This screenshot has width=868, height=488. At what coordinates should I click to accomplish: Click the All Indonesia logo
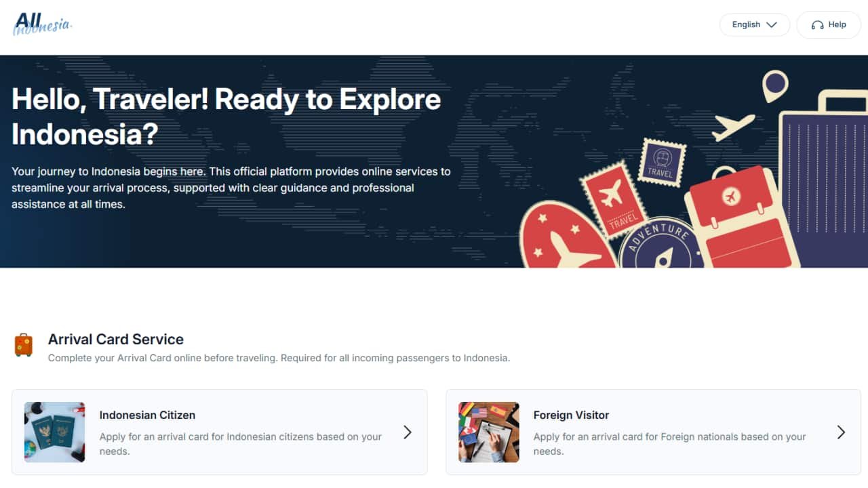42,24
